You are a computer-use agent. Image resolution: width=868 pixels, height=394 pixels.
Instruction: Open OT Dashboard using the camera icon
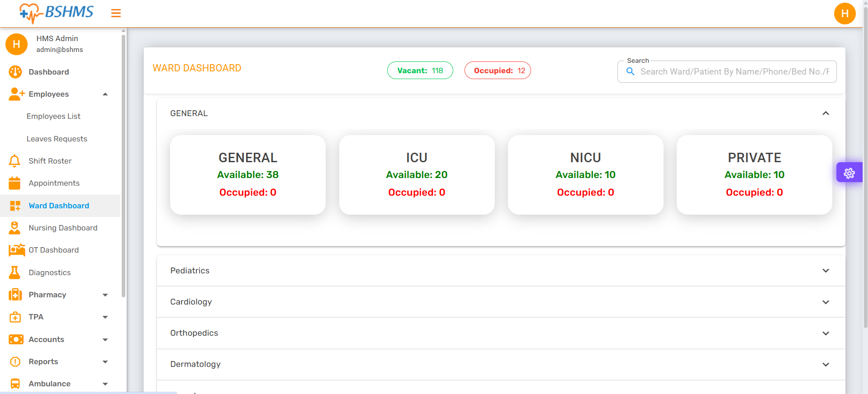pyautogui.click(x=16, y=250)
